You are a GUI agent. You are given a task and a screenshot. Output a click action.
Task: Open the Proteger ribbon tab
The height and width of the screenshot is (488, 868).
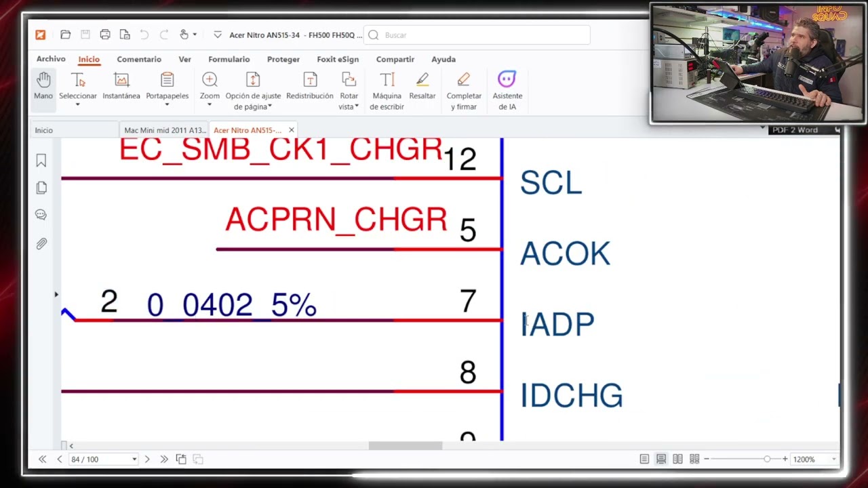[283, 59]
